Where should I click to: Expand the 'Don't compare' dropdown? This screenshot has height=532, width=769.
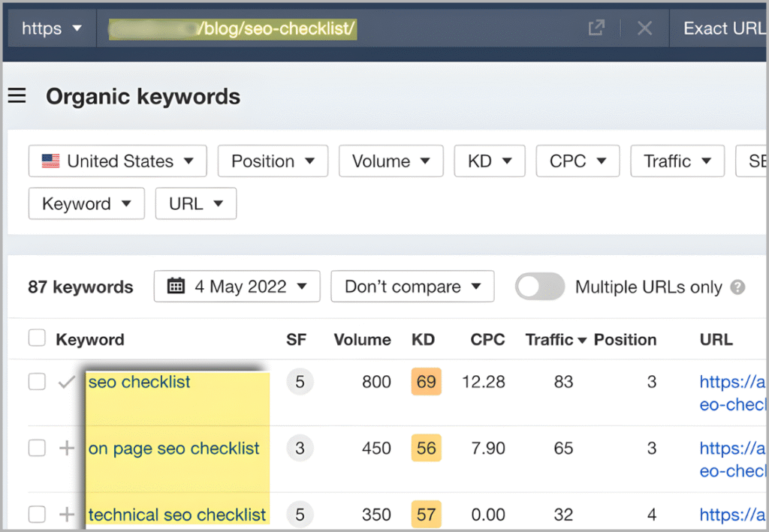pyautogui.click(x=412, y=286)
